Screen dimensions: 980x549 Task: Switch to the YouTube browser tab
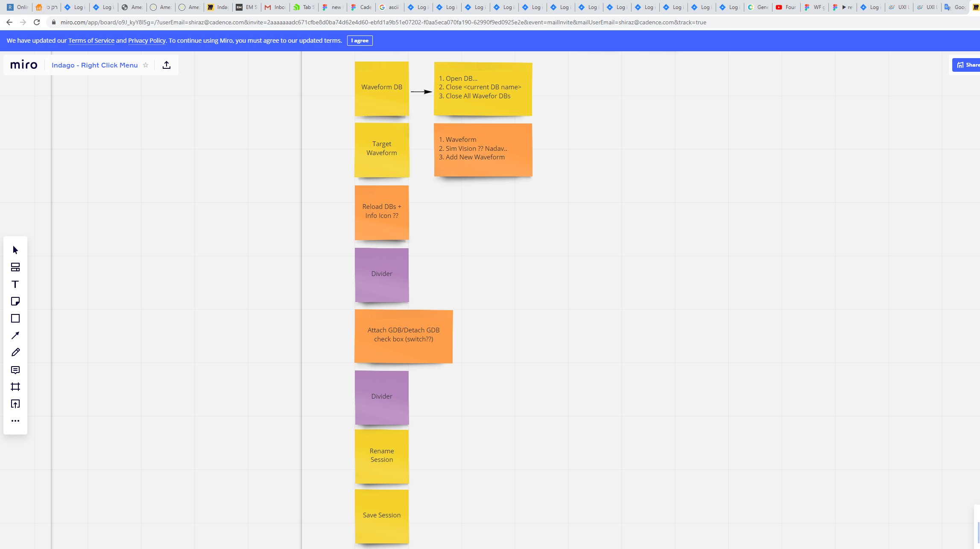(x=786, y=7)
